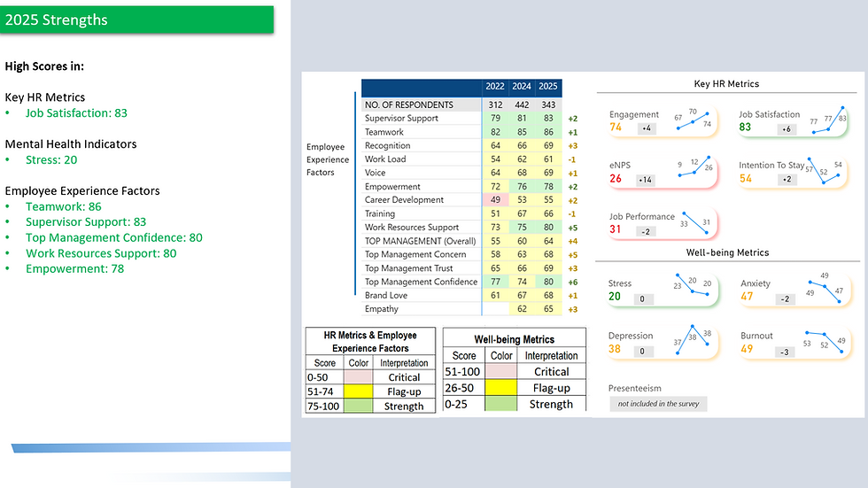Click the Empathy row label

coord(382,309)
